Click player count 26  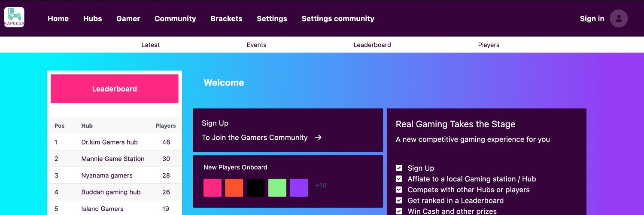pyautogui.click(x=166, y=192)
